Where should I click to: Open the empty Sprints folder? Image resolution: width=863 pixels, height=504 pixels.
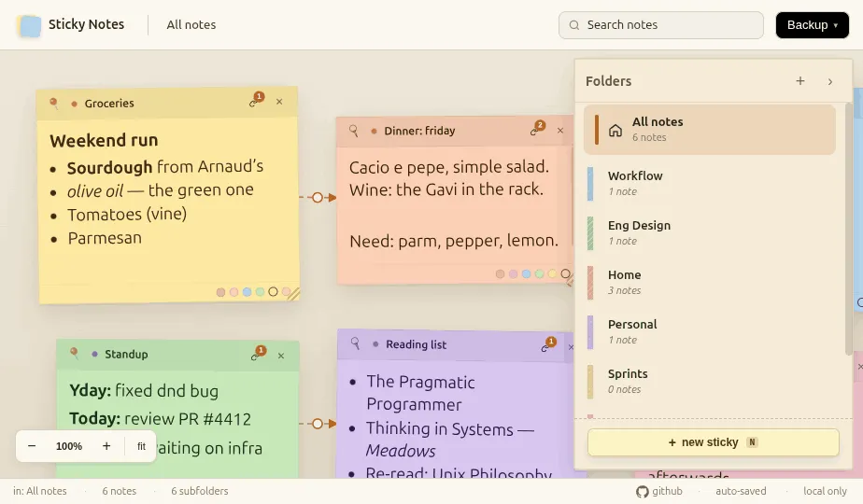coord(710,382)
